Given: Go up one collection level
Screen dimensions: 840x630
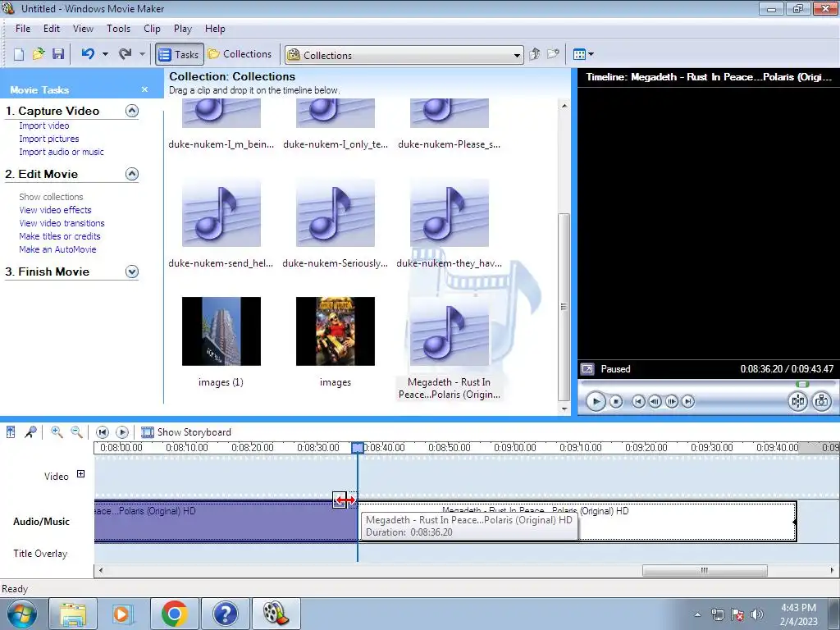Looking at the screenshot, I should [535, 54].
